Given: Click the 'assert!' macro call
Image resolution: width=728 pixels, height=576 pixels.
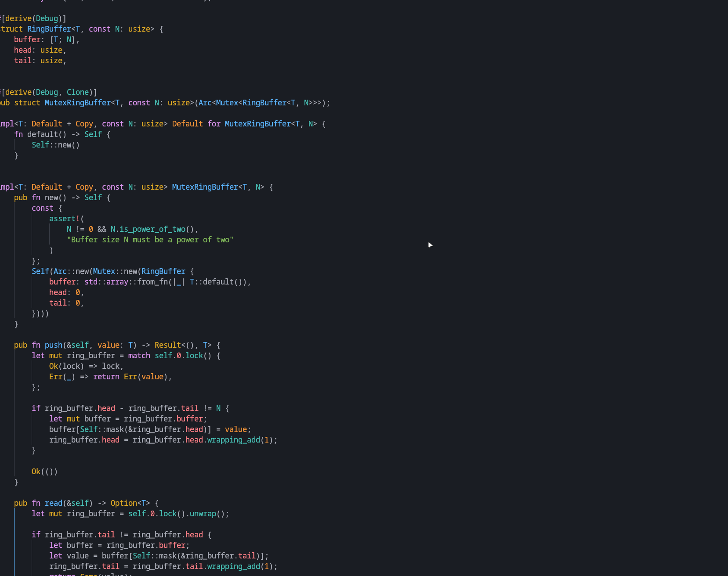Looking at the screenshot, I should 64,219.
